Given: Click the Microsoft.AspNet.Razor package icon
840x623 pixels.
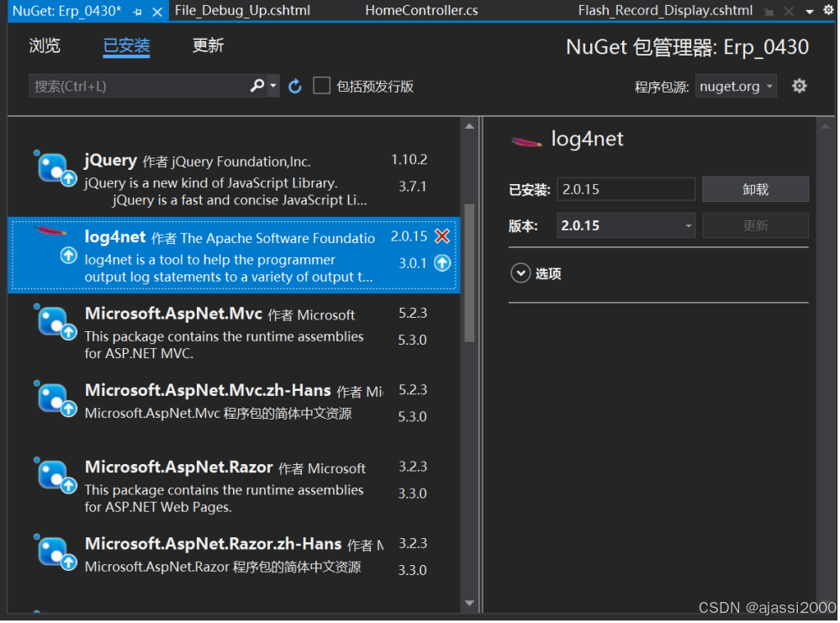Looking at the screenshot, I should click(x=55, y=476).
